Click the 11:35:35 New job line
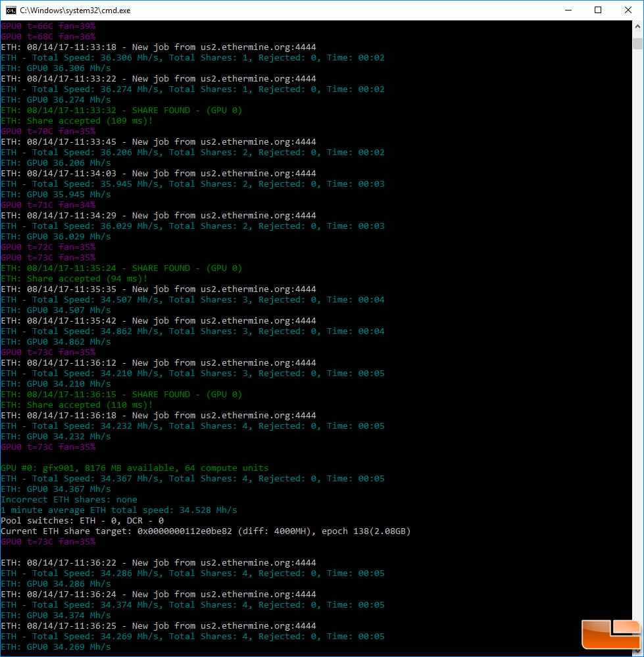644x657 pixels. click(x=159, y=289)
